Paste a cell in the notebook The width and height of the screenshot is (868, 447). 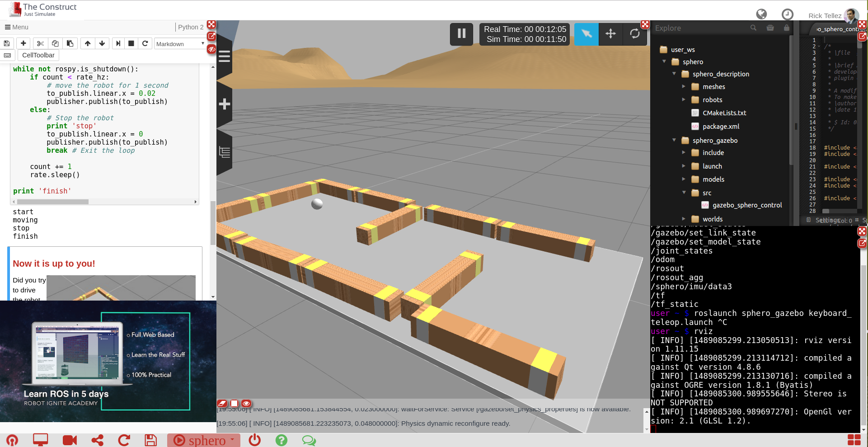point(70,43)
